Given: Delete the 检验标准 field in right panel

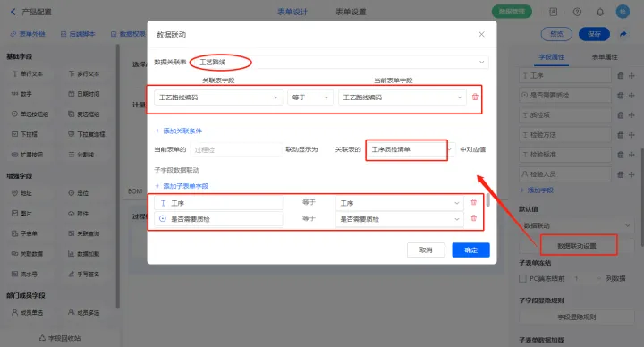Looking at the screenshot, I should pyautogui.click(x=621, y=155).
